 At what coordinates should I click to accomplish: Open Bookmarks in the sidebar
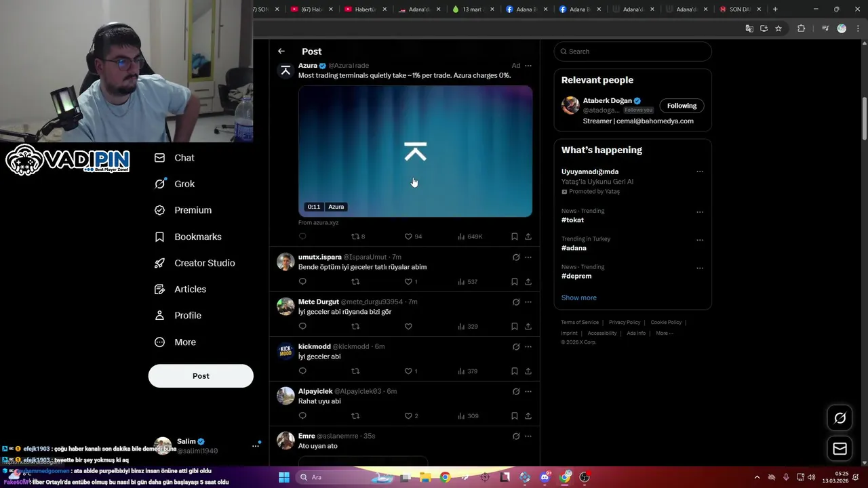(188, 237)
